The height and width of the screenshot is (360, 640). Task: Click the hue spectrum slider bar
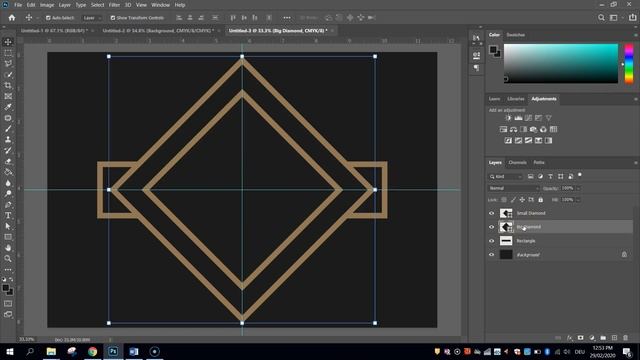pyautogui.click(x=629, y=64)
